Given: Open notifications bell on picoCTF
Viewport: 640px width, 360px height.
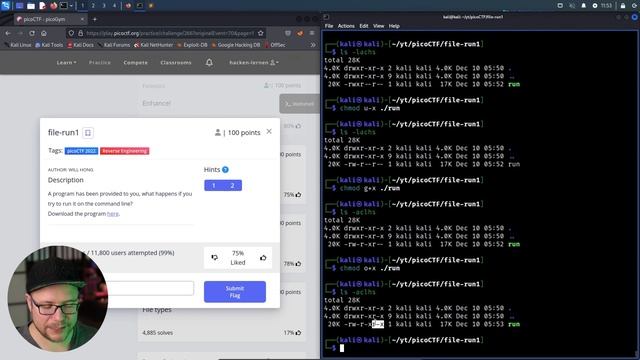Looking at the screenshot, I should click(x=209, y=62).
